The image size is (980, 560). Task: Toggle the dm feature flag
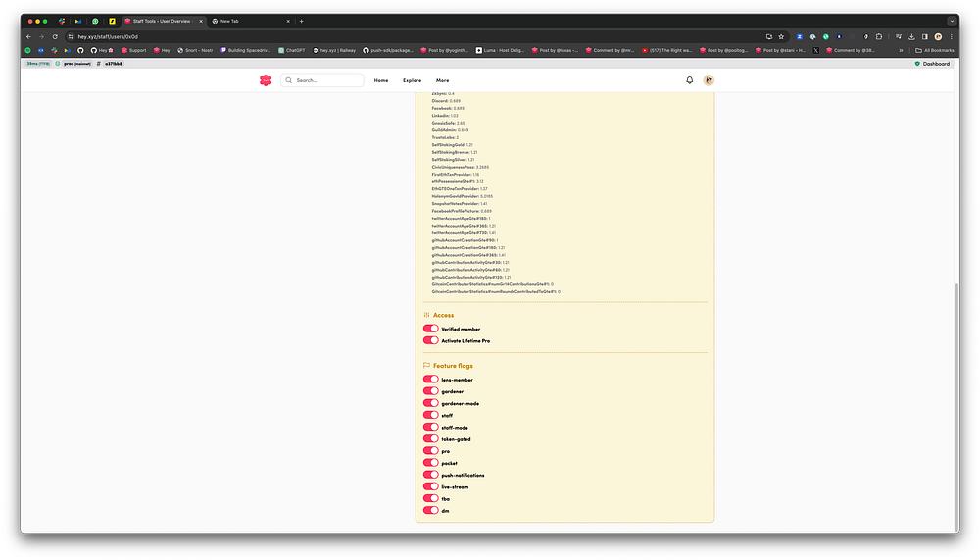(430, 510)
